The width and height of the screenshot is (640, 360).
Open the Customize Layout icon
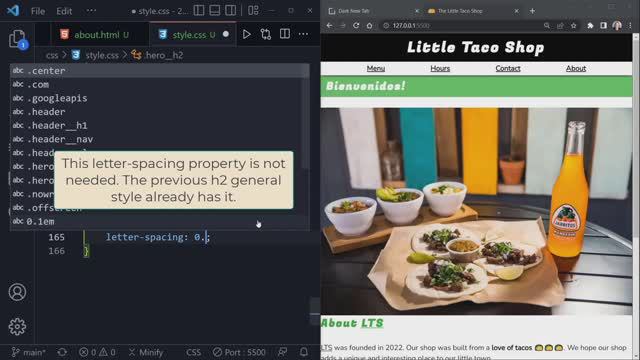pos(253,11)
